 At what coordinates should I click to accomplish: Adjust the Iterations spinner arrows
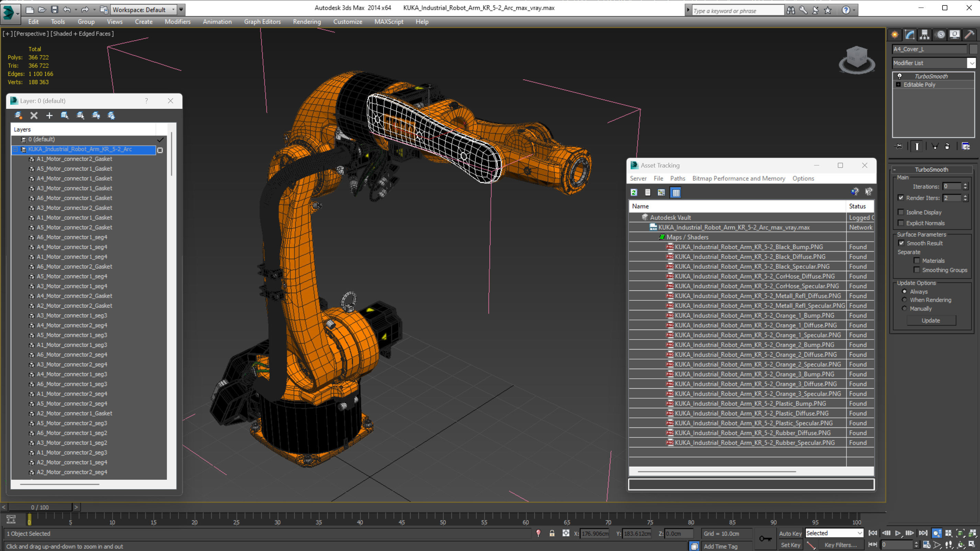point(965,186)
